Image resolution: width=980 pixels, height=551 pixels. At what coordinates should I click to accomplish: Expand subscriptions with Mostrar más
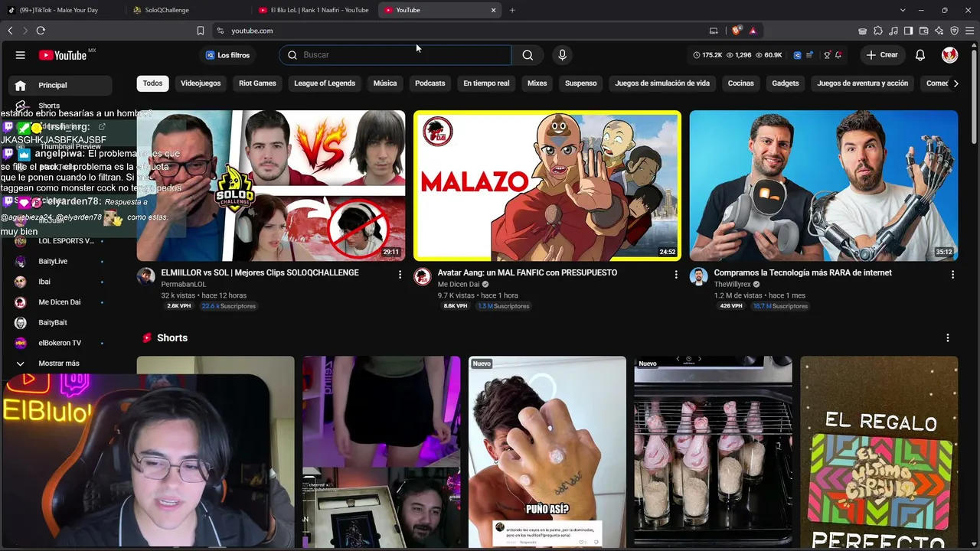(x=58, y=364)
